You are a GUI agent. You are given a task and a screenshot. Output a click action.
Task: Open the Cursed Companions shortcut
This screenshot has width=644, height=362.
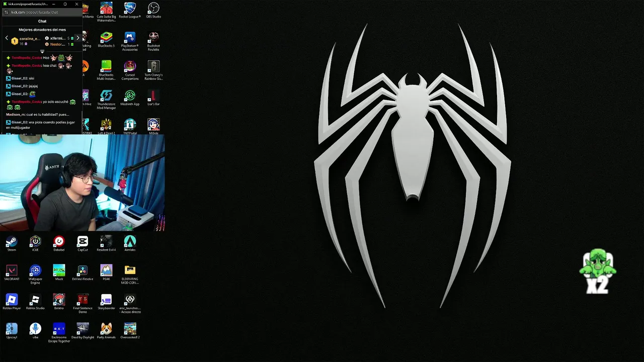pyautogui.click(x=130, y=70)
